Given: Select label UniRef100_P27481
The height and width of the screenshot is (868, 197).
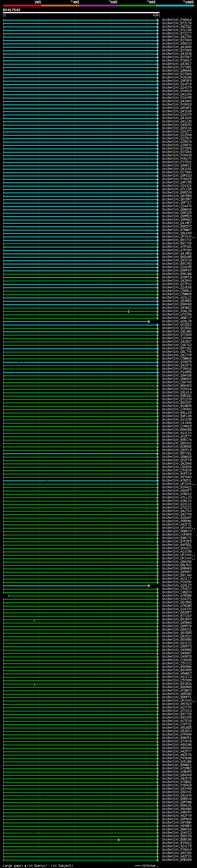Looking at the screenshot, I should tap(177, 67).
